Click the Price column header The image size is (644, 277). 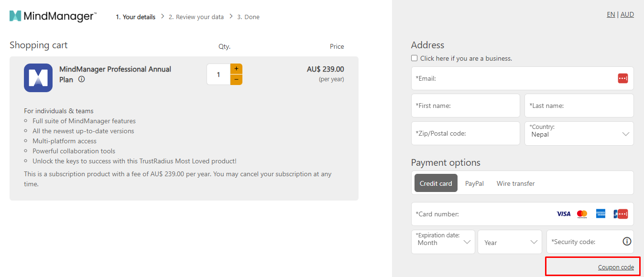pyautogui.click(x=337, y=46)
